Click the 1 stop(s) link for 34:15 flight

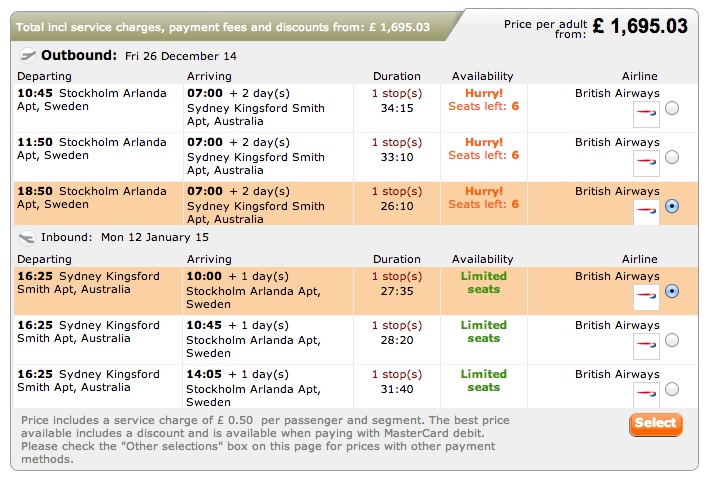pos(397,93)
